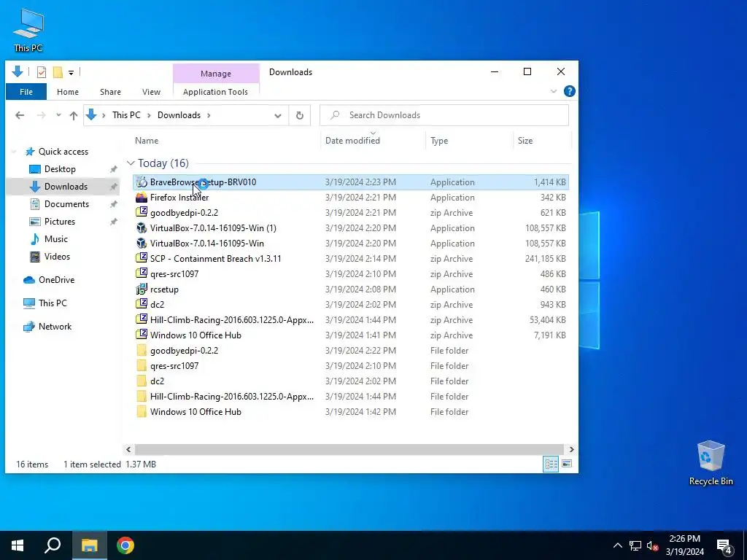Switch to the Home ribbon tab
The width and height of the screenshot is (747, 560).
tap(68, 92)
